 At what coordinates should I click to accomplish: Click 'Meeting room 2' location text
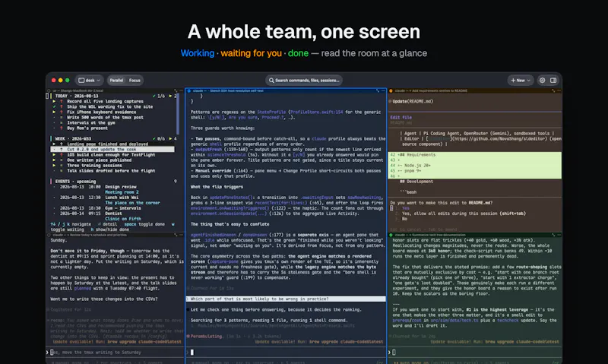tap(122, 192)
